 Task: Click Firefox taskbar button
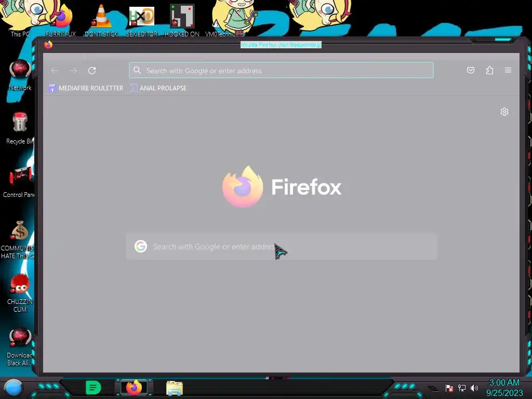[134, 388]
